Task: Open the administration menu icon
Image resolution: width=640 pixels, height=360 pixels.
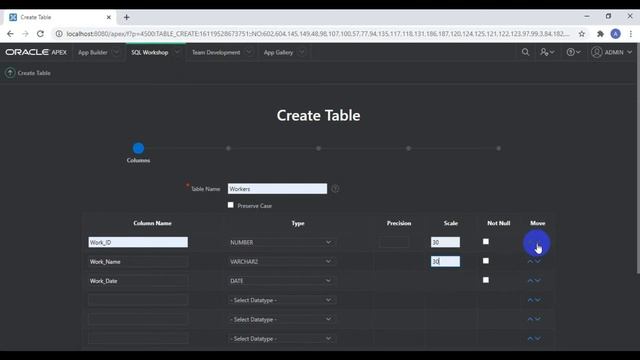Action: [547, 52]
